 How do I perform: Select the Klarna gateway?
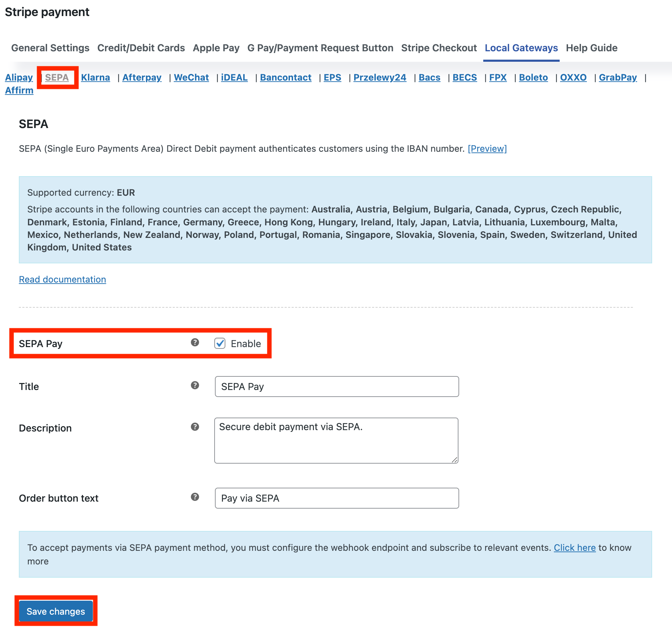(x=95, y=77)
